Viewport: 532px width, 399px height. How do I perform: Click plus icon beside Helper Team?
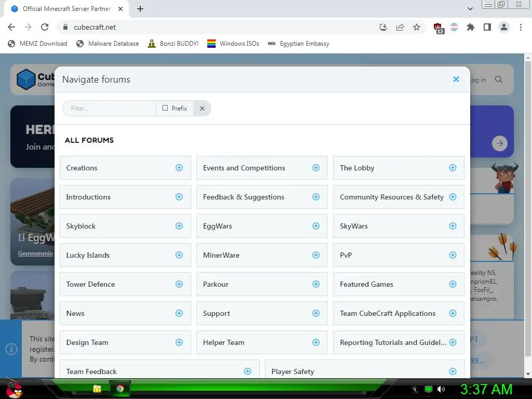click(316, 342)
